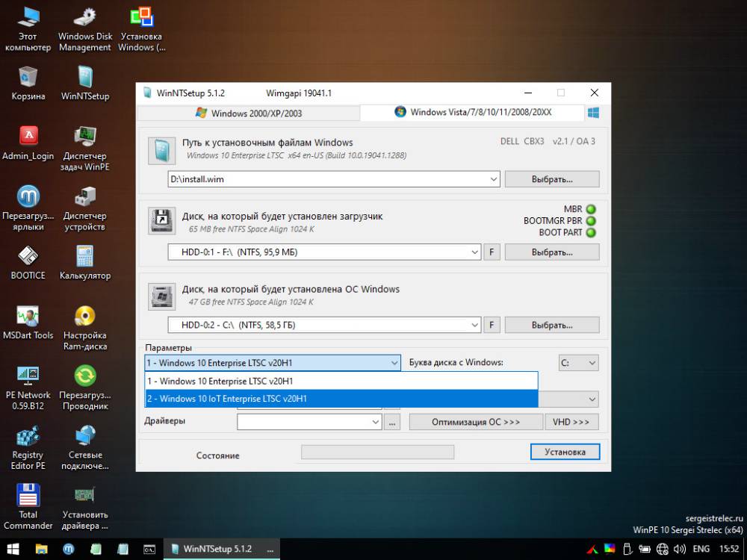Launch Total Commander desktop icon
747x560 pixels.
(28, 507)
